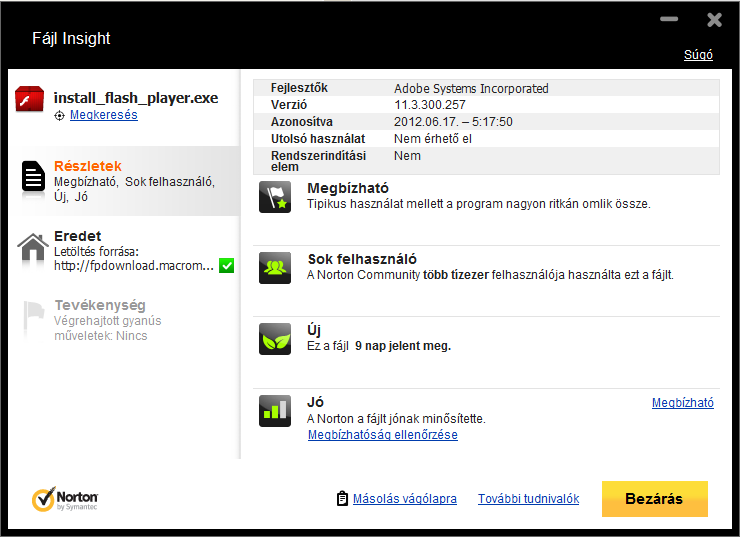This screenshot has height=537, width=740.
Task: Click the Megbízható heading in details
Action: point(348,188)
